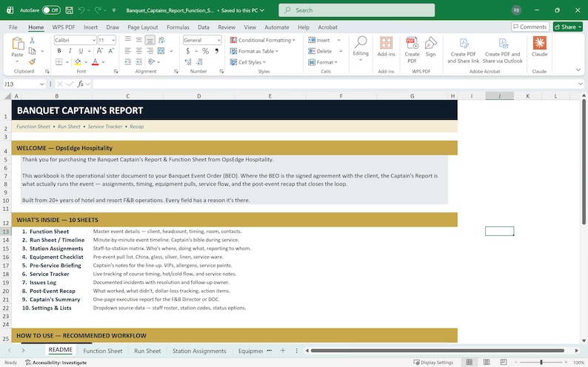588x367 pixels.
Task: Toggle Align Left alignment
Action: [x=128, y=51]
